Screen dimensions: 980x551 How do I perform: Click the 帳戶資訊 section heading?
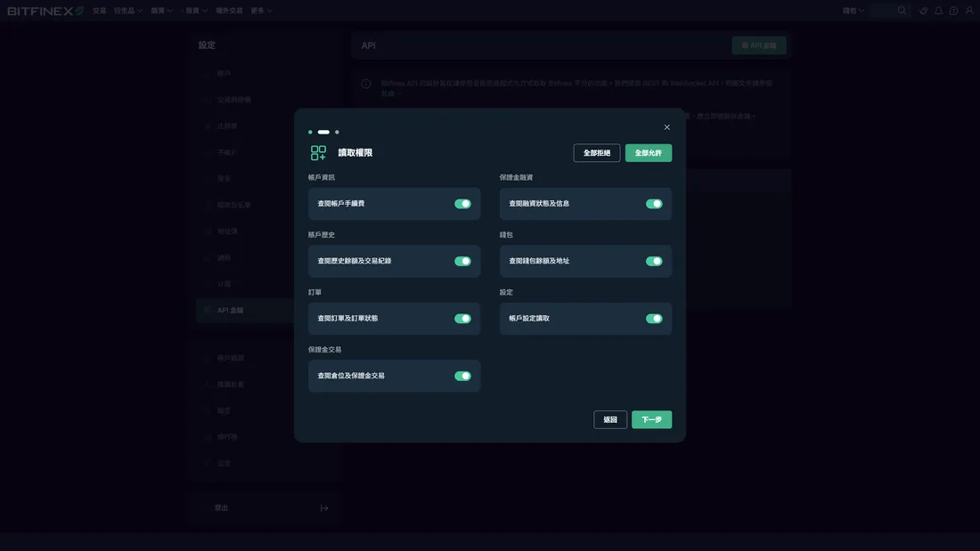[x=322, y=177]
